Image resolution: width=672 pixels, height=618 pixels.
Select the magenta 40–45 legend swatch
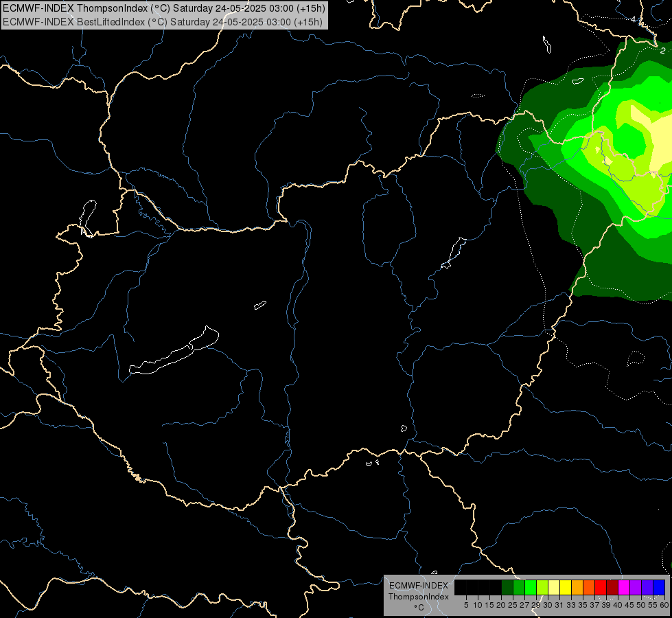click(624, 587)
